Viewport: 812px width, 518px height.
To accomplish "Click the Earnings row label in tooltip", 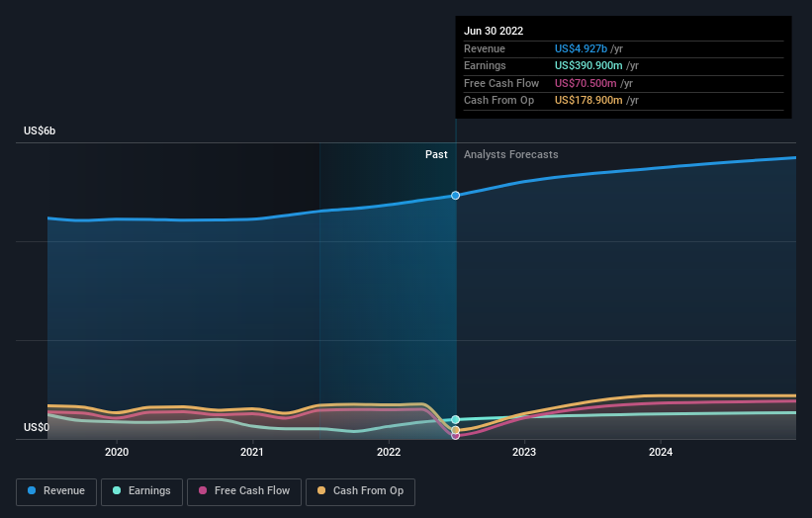I will (485, 65).
